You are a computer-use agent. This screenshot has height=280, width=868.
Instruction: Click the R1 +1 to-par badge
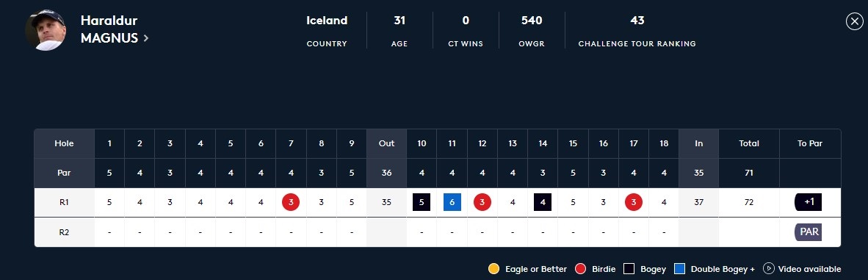pos(809,202)
